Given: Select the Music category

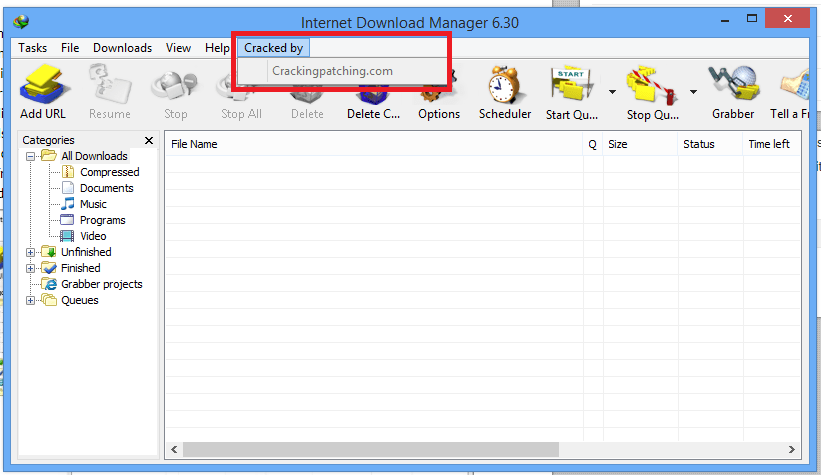Looking at the screenshot, I should coord(93,204).
